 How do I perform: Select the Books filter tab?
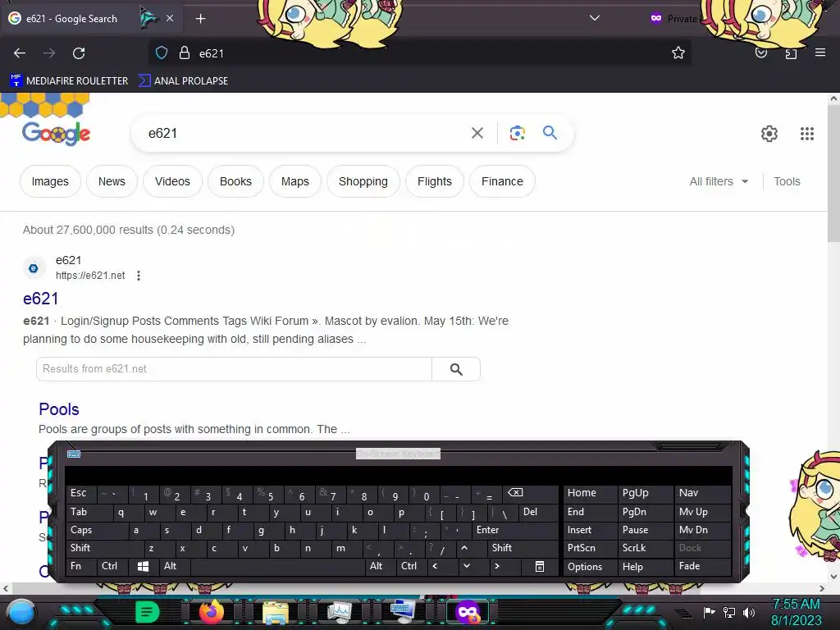pyautogui.click(x=235, y=181)
